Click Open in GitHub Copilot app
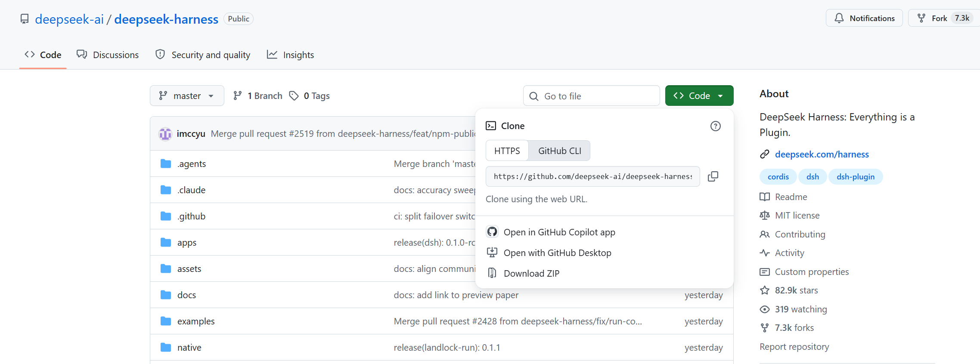 559,232
